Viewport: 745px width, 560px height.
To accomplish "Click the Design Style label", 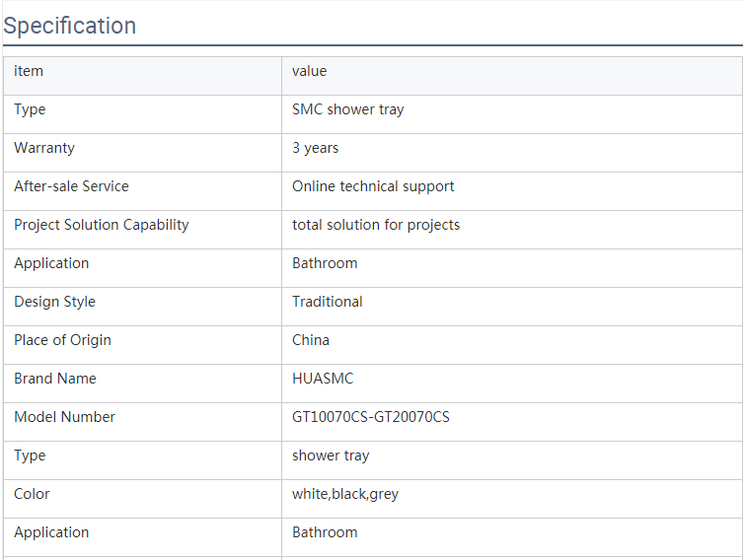I will click(x=54, y=302).
